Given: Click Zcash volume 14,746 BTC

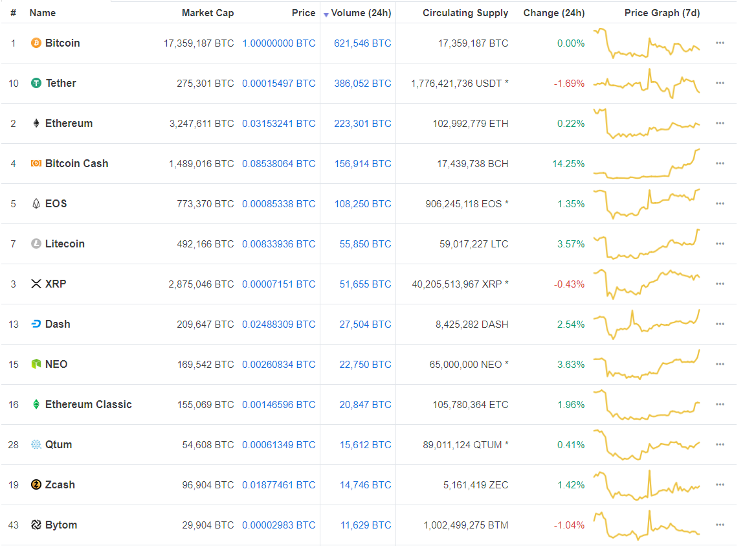Looking at the screenshot, I should point(365,484).
